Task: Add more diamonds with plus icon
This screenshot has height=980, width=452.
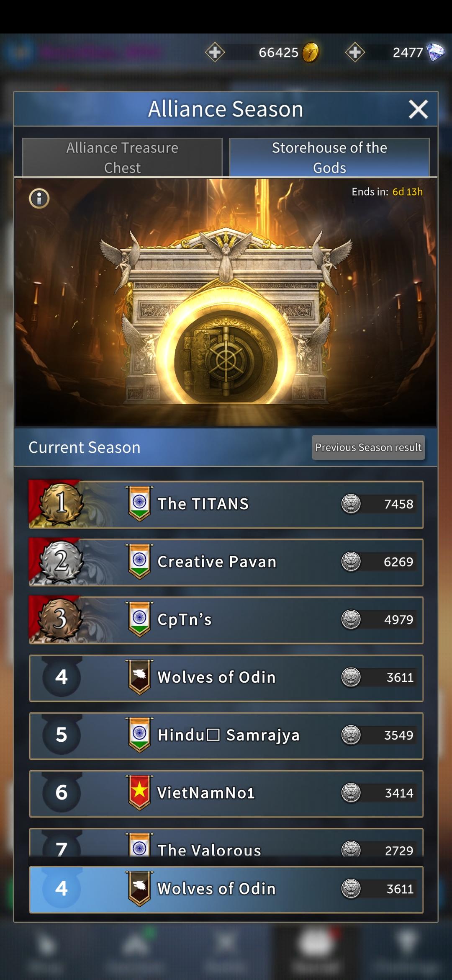Action: [355, 52]
